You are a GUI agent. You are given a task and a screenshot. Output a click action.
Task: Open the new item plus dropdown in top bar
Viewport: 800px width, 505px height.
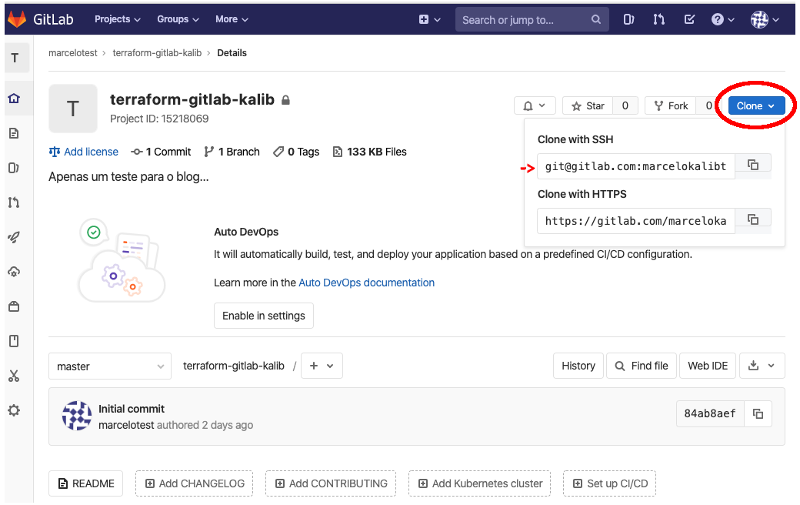pos(429,19)
